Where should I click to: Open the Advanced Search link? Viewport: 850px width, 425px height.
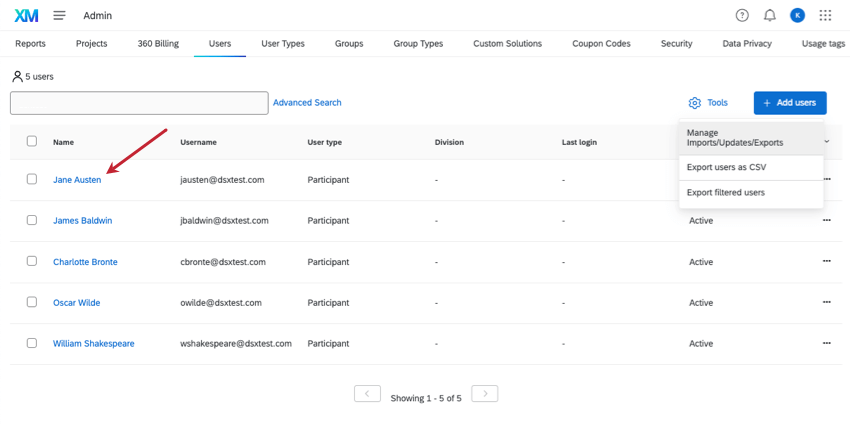(307, 103)
